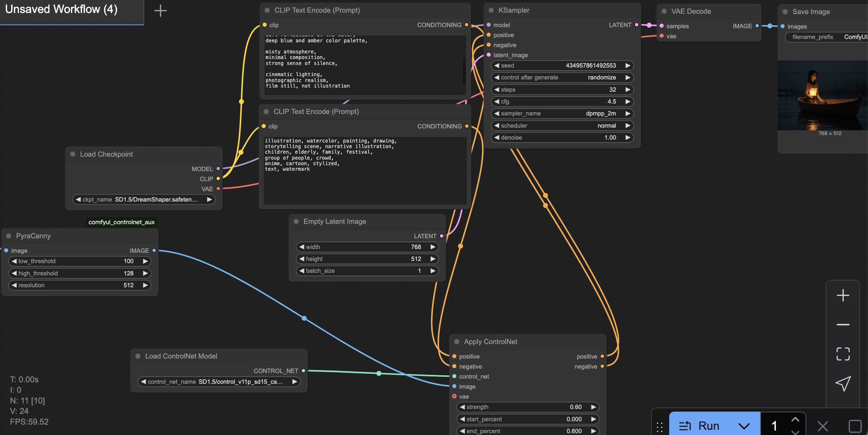Click the zoom in plus icon
This screenshot has width=868, height=435.
coord(843,295)
